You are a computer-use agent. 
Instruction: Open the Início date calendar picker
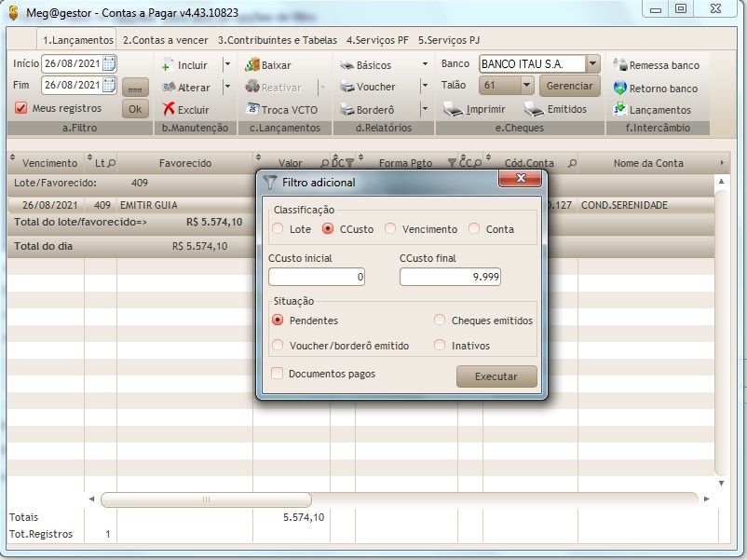pyautogui.click(x=109, y=63)
